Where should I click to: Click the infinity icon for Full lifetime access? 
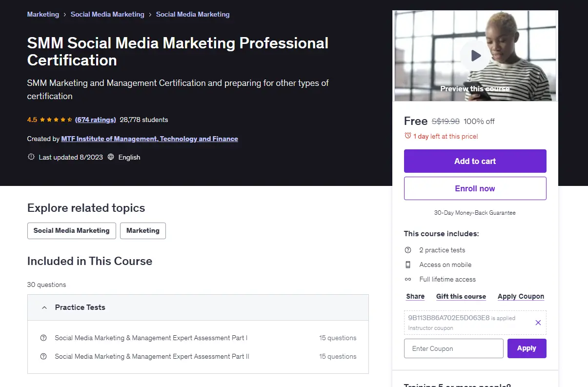[408, 279]
